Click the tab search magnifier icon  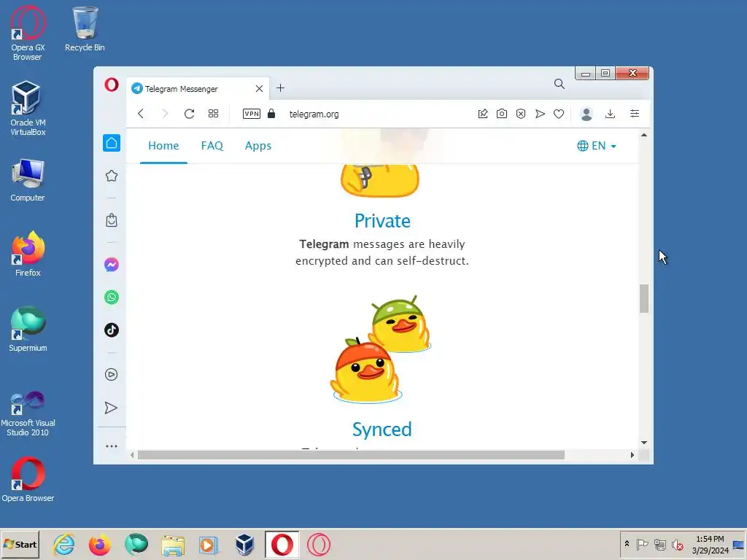560,85
